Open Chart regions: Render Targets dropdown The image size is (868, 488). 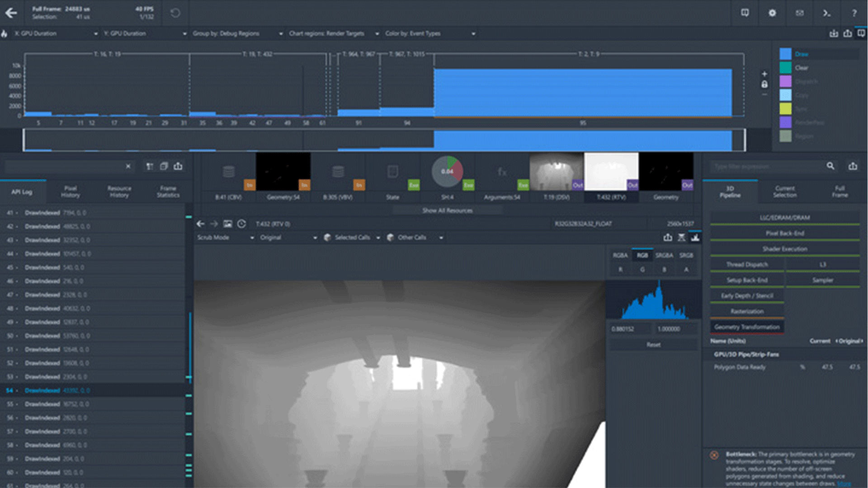point(334,33)
